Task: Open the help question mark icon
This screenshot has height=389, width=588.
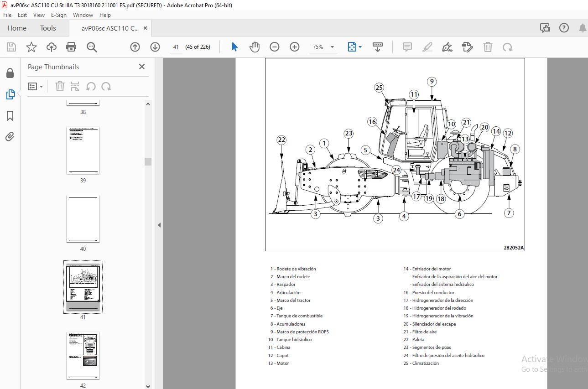Action: point(564,28)
